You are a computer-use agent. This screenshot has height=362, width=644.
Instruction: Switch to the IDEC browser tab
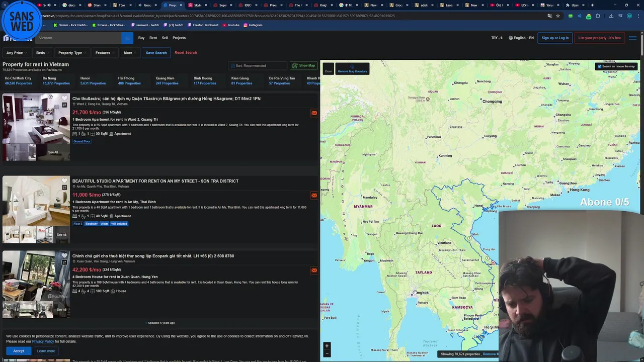point(248,5)
